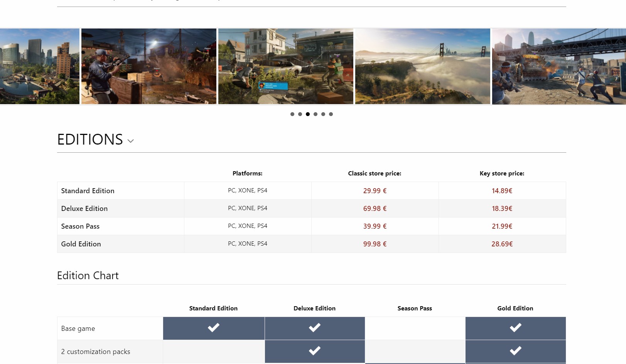The width and height of the screenshot is (626, 364).
Task: Open the 28.69€ key store price
Action: pyautogui.click(x=502, y=244)
